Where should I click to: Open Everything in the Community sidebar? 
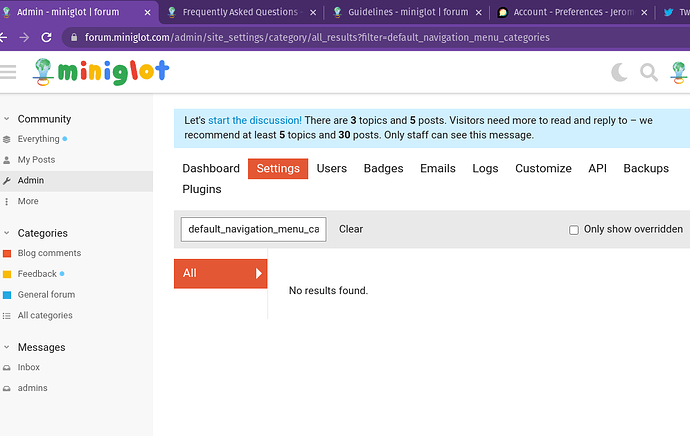(38, 139)
